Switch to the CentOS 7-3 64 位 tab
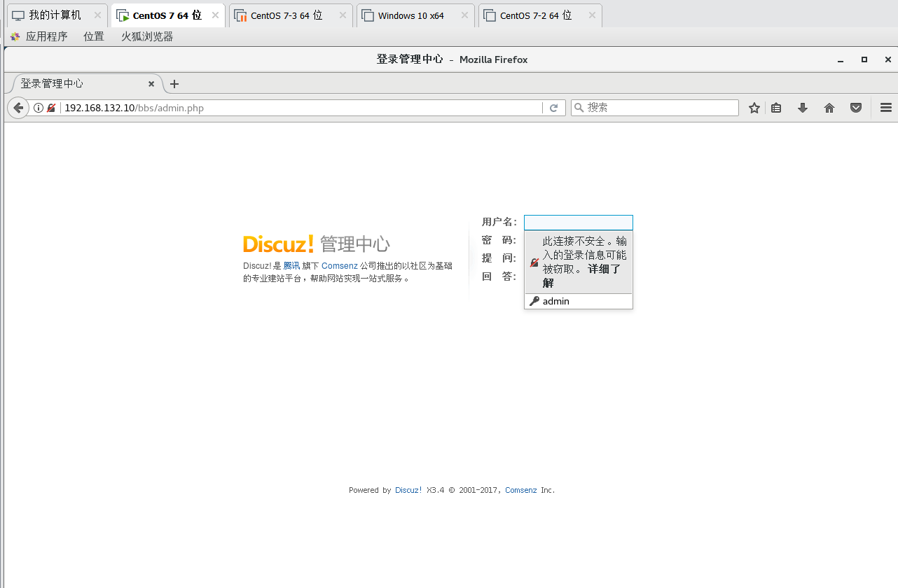This screenshot has width=898, height=588. point(290,15)
